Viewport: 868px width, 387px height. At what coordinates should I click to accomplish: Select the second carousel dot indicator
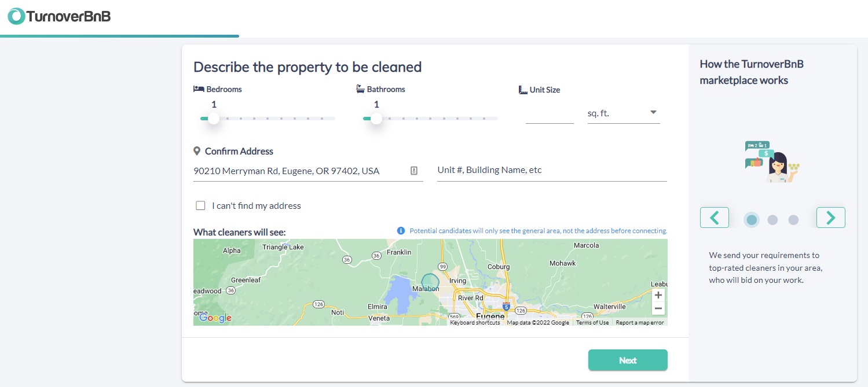772,220
